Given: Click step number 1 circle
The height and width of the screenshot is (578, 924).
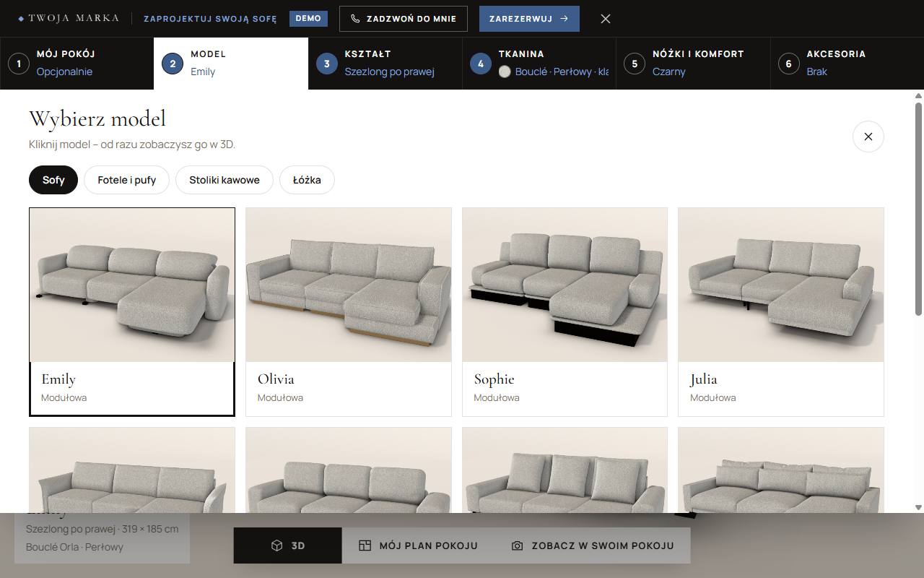Looking at the screenshot, I should (19, 64).
